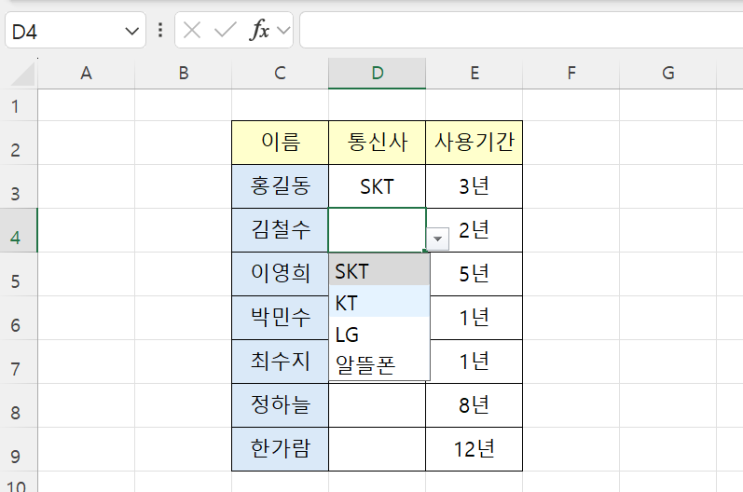The image size is (743, 492).
Task: Select the cell containing 홍길동
Action: coord(280,186)
